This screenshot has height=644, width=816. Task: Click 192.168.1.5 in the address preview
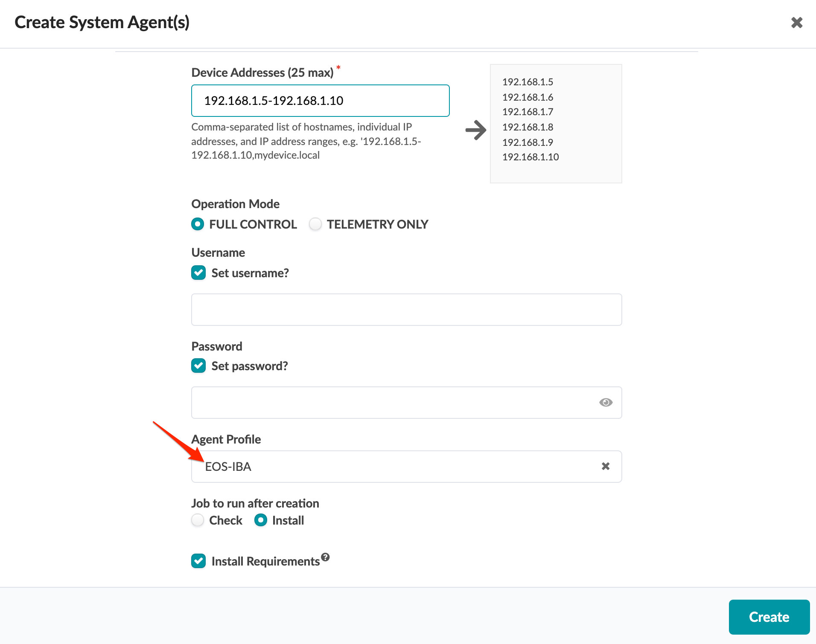coord(527,82)
